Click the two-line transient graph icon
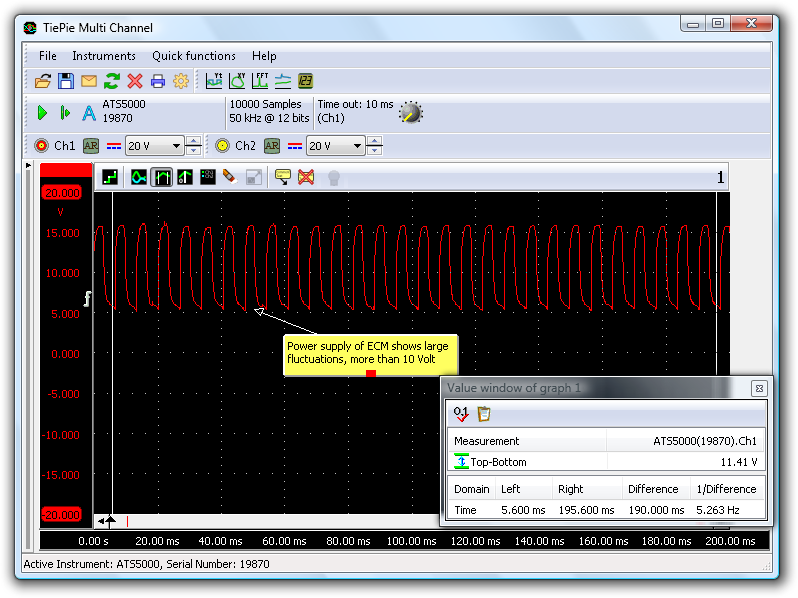Image resolution: width=798 pixels, height=598 pixels. 283,81
